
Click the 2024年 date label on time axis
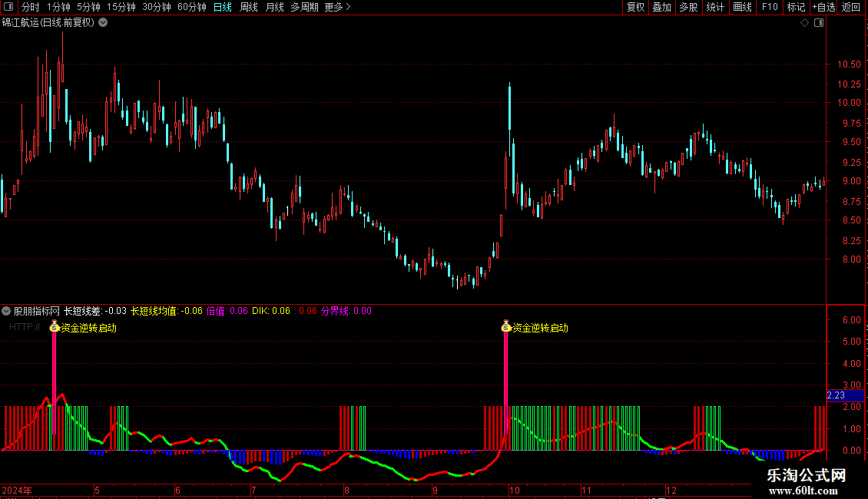coord(17,490)
